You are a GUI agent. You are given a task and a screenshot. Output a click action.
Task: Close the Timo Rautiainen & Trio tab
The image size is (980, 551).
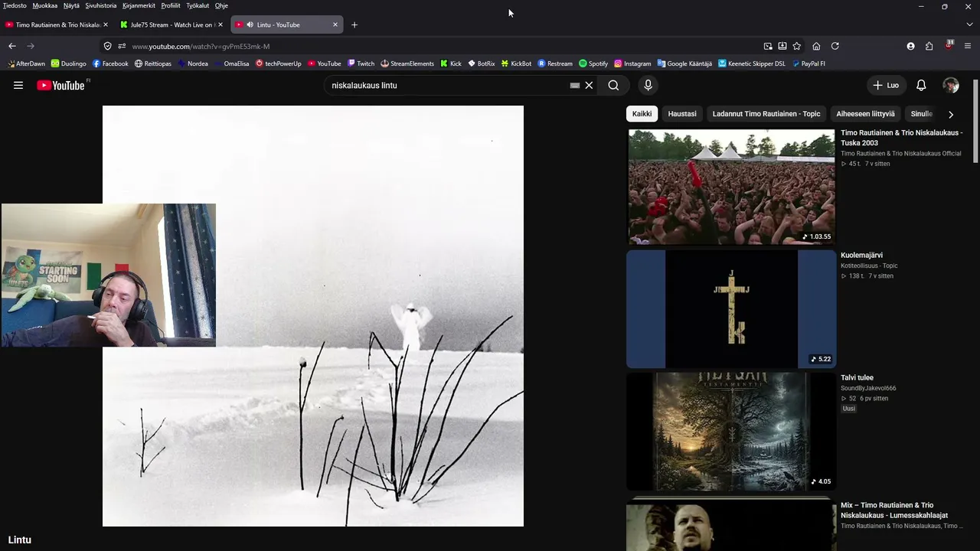[106, 24]
